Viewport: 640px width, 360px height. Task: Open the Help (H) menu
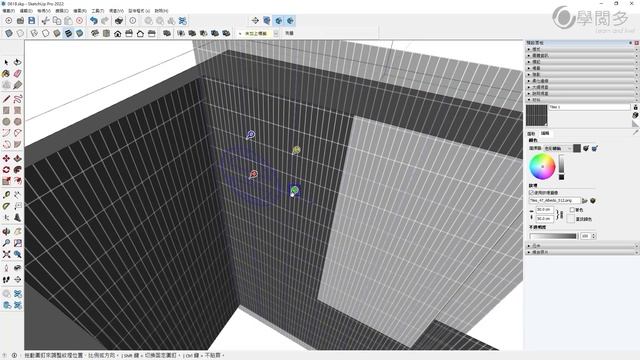tap(161, 11)
